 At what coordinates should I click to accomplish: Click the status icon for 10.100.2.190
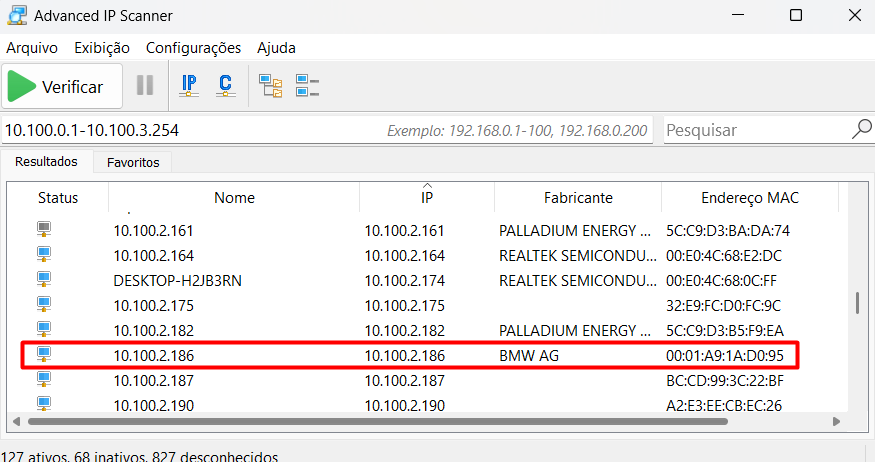tap(44, 403)
